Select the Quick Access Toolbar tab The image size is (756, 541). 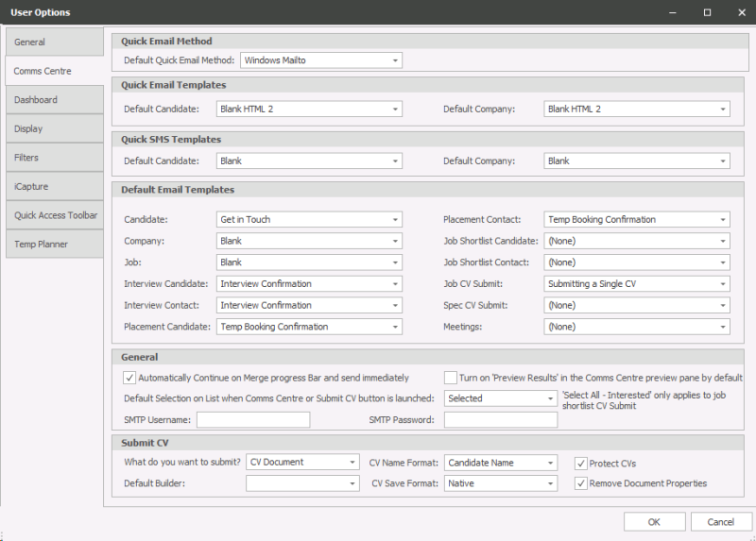[54, 215]
